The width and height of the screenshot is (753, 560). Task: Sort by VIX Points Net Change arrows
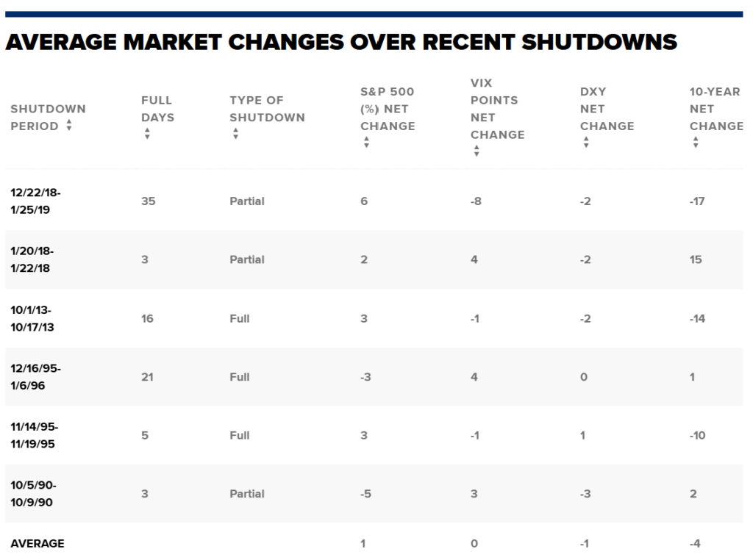(477, 151)
